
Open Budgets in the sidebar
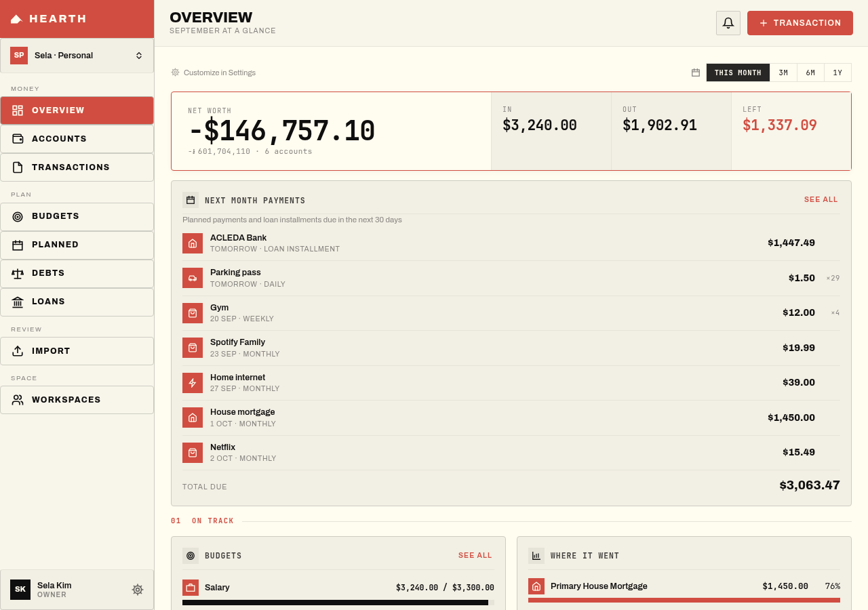click(77, 217)
